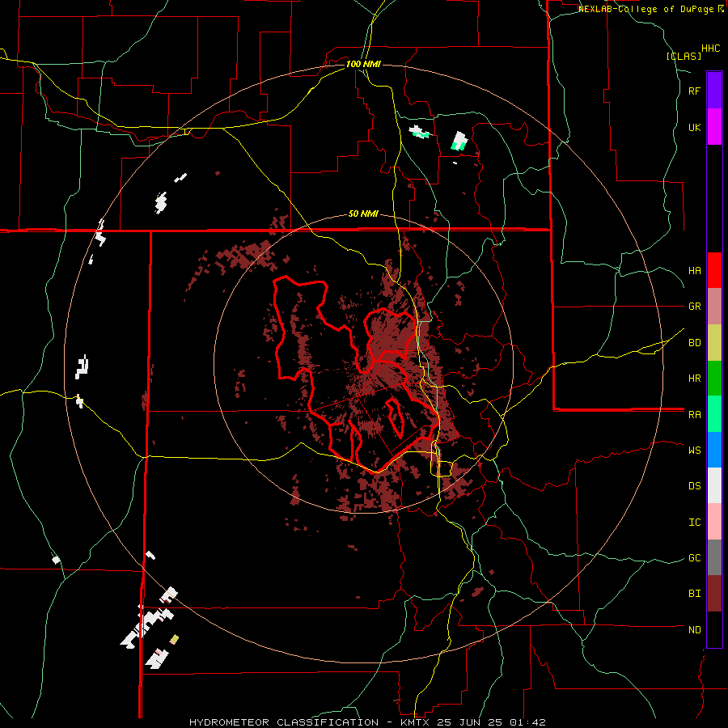Screen dimensions: 728x728
Task: Click the DS legend label
Action: tap(694, 485)
